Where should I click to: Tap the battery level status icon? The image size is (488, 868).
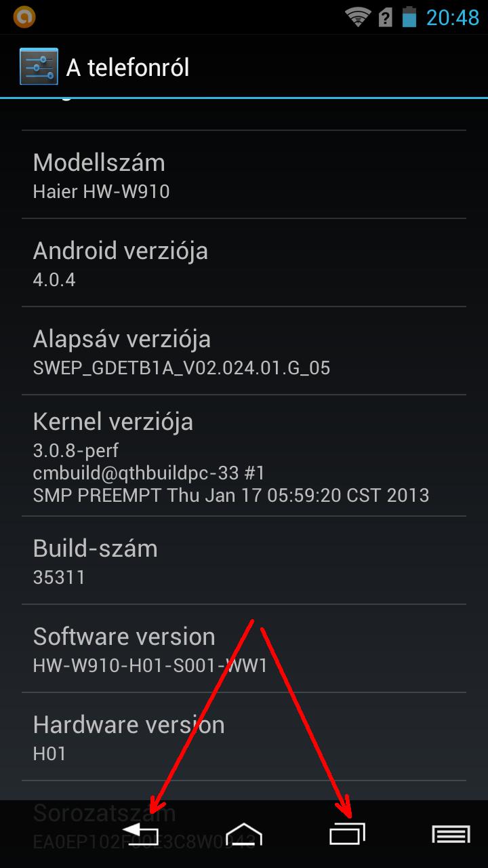409,16
